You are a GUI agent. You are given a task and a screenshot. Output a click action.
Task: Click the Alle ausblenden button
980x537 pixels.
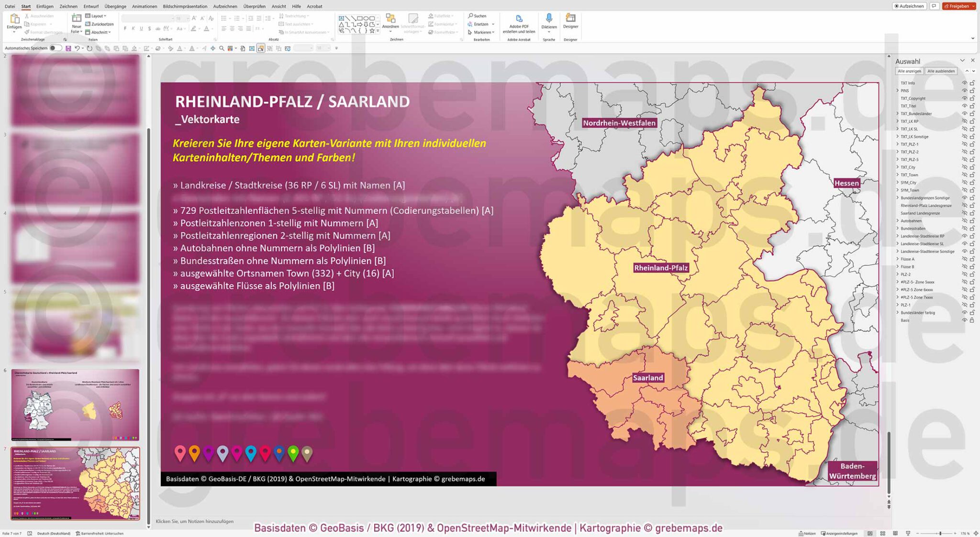point(940,71)
